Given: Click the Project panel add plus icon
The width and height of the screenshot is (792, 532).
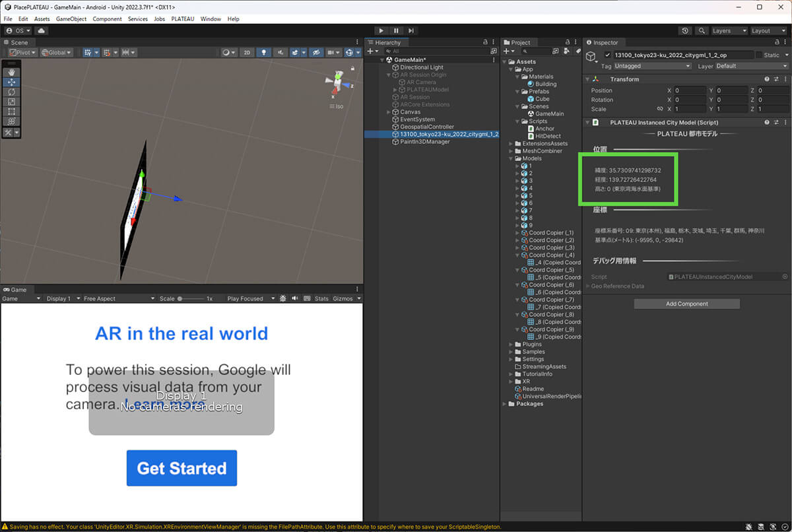Looking at the screenshot, I should point(508,51).
